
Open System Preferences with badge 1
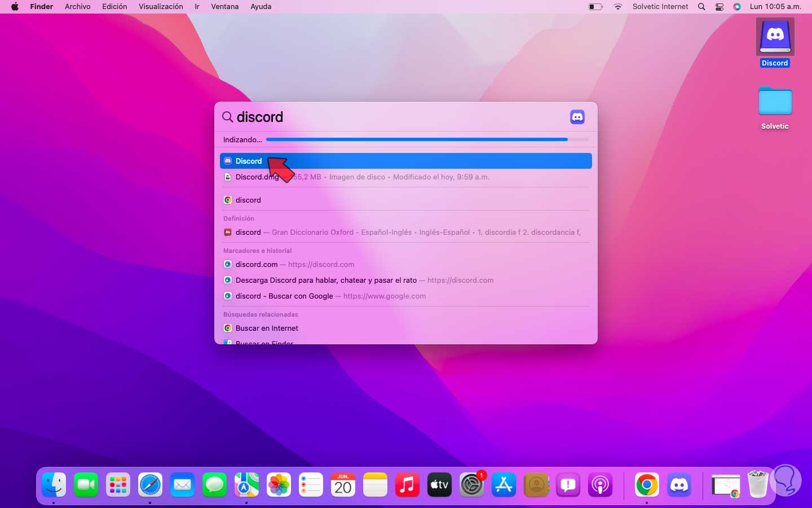[x=472, y=485]
